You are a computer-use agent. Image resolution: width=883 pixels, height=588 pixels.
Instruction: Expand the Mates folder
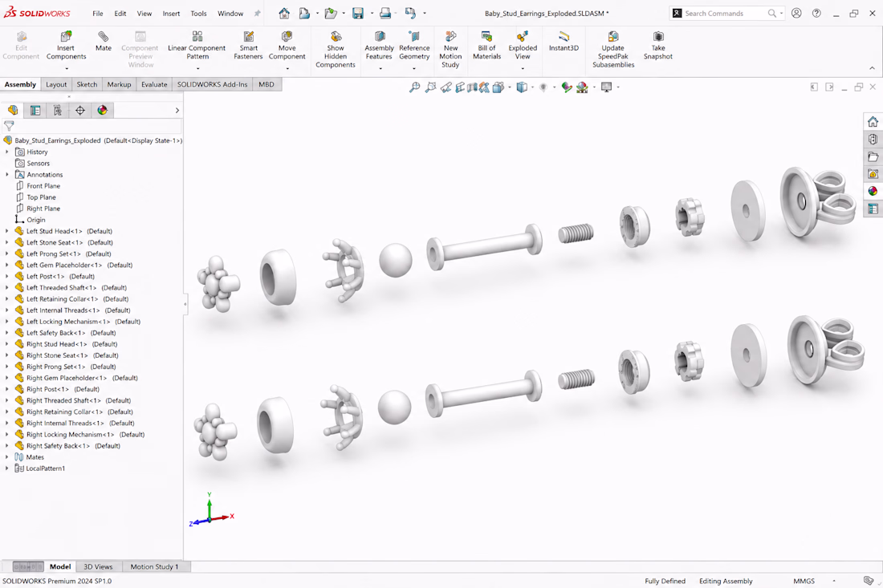point(6,457)
